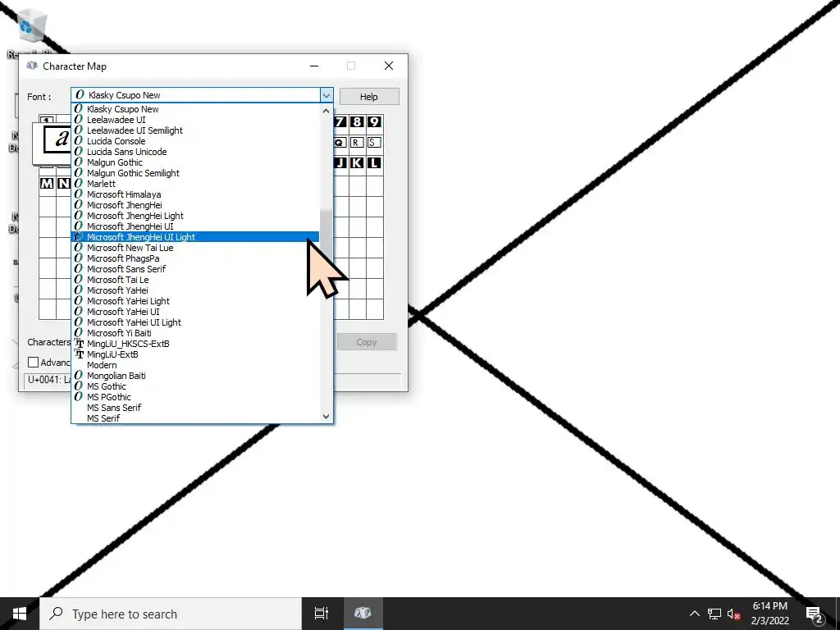This screenshot has height=630, width=840.
Task: Select Microsoft JhengHei UI font
Action: pos(195,226)
